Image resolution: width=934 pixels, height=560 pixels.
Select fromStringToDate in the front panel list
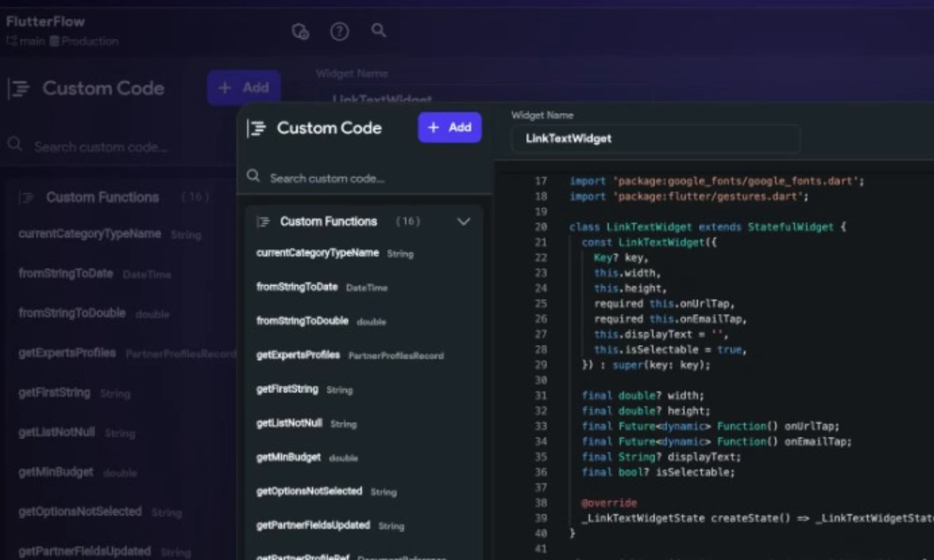click(x=297, y=287)
